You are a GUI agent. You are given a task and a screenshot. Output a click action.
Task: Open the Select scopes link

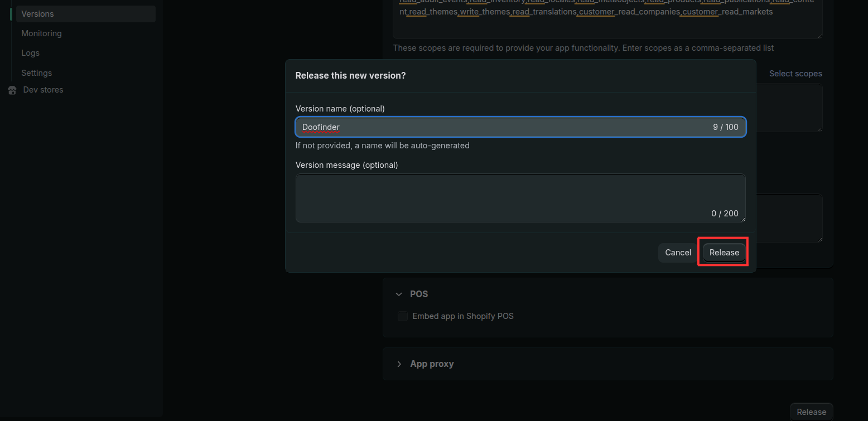click(795, 73)
